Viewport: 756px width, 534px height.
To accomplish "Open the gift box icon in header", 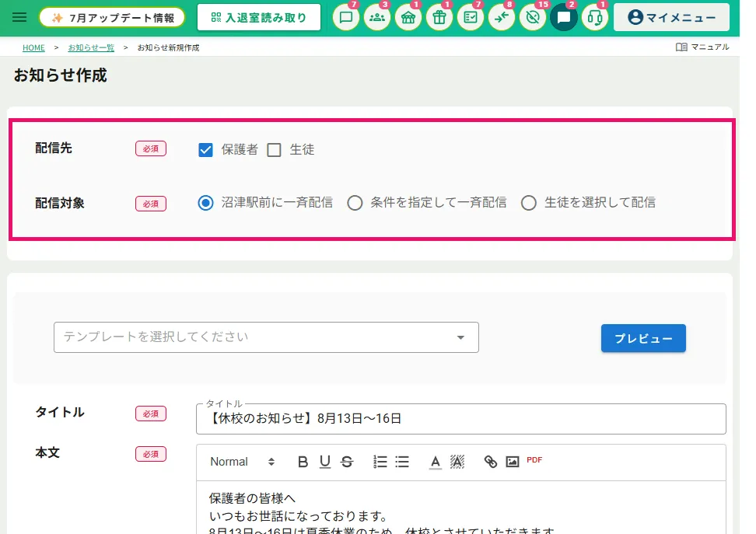I will (x=439, y=18).
